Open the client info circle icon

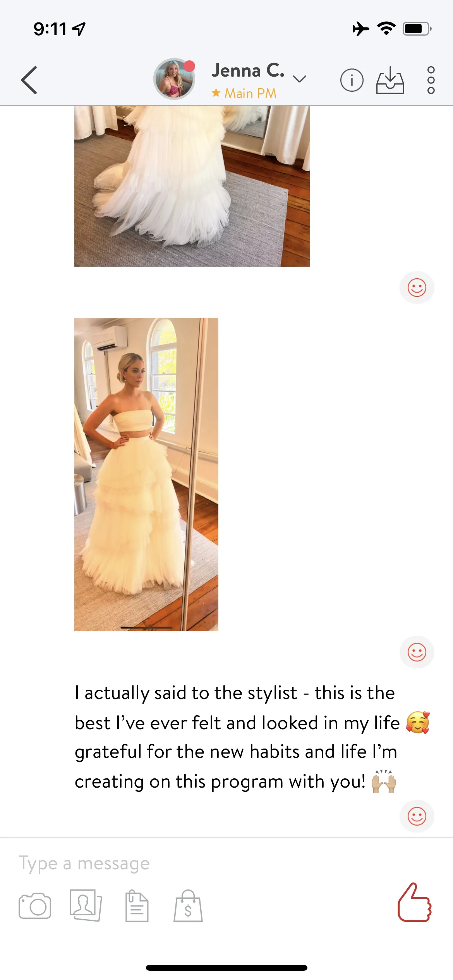[352, 80]
